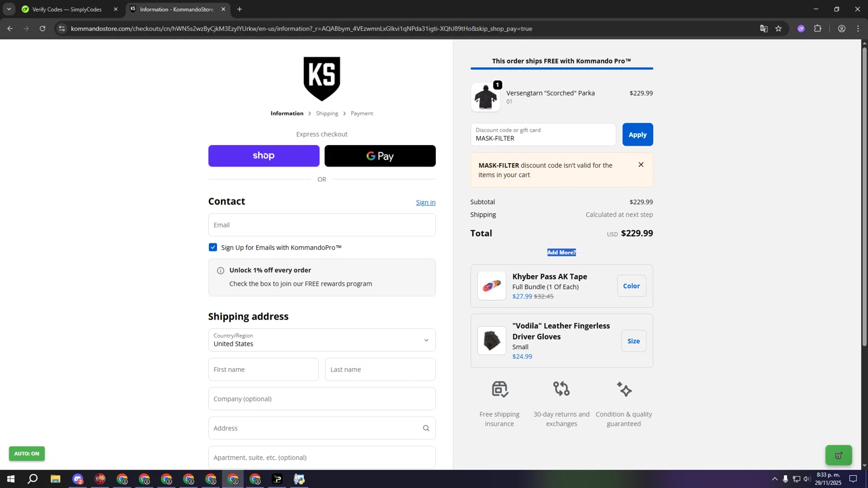Viewport: 868px width, 488px height.
Task: Click the Sign in link
Action: point(425,202)
